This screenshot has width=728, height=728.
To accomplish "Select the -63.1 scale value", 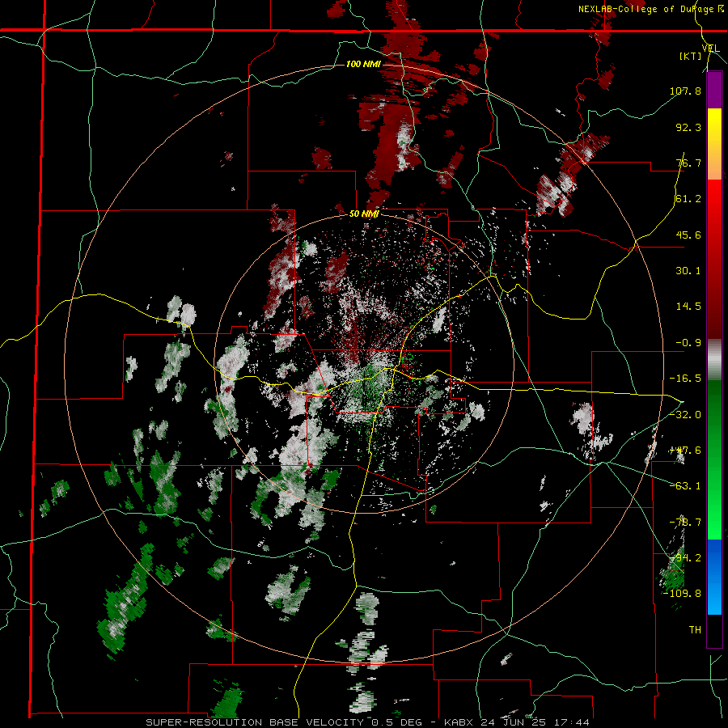I will (685, 486).
